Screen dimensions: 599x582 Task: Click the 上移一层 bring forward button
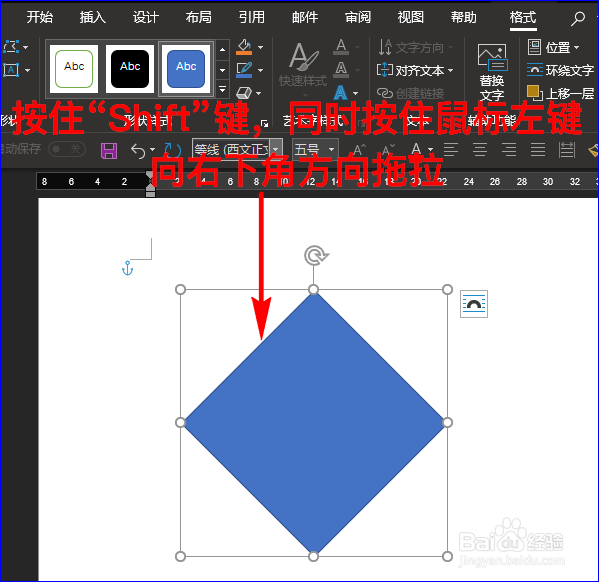(x=560, y=93)
